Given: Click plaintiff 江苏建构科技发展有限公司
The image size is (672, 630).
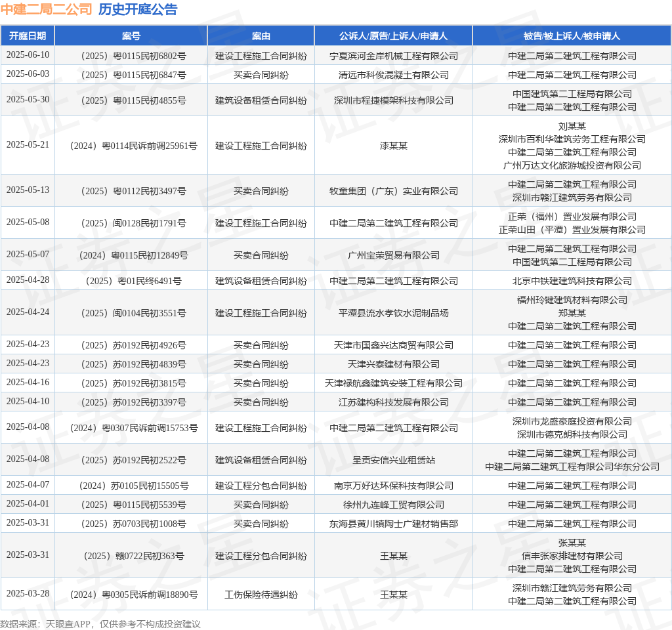Looking at the screenshot, I should (x=394, y=402).
